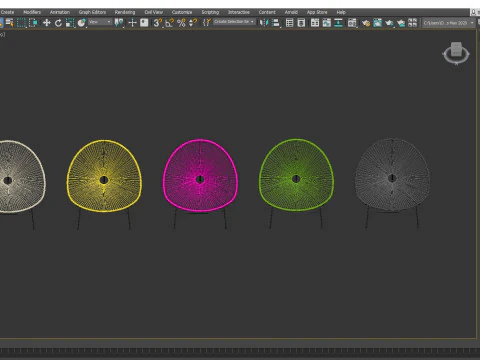Open the Interactive menu
This screenshot has height=360, width=480.
[x=239, y=12]
